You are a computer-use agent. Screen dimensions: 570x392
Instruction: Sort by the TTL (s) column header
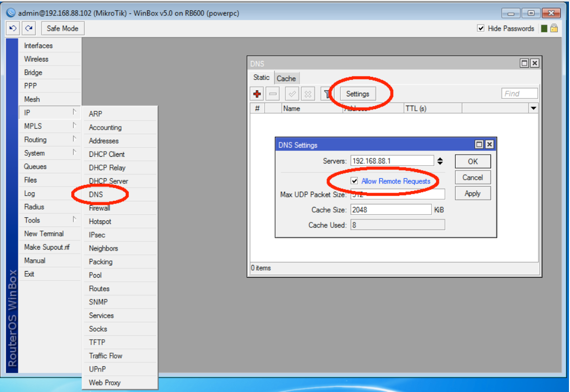pyautogui.click(x=433, y=108)
